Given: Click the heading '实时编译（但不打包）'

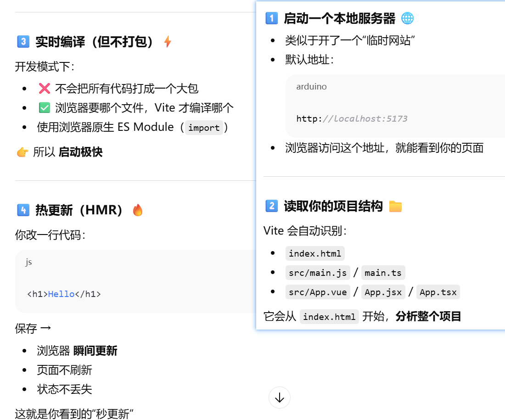Looking at the screenshot, I should (94, 42).
